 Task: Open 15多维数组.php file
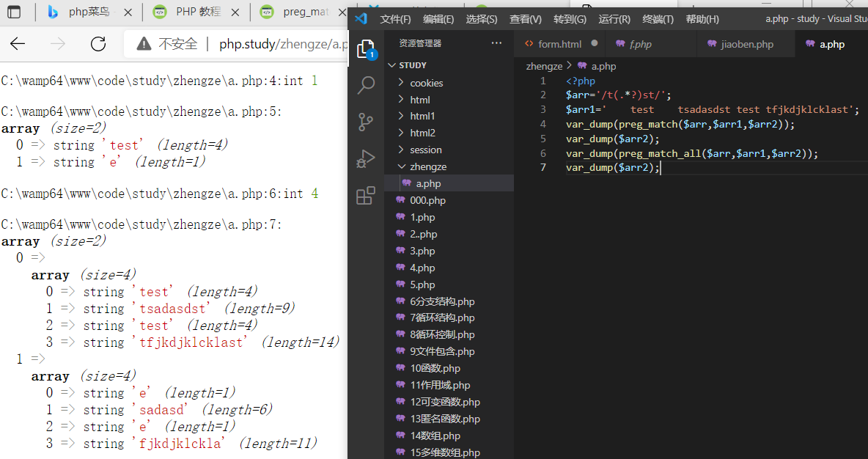449,452
